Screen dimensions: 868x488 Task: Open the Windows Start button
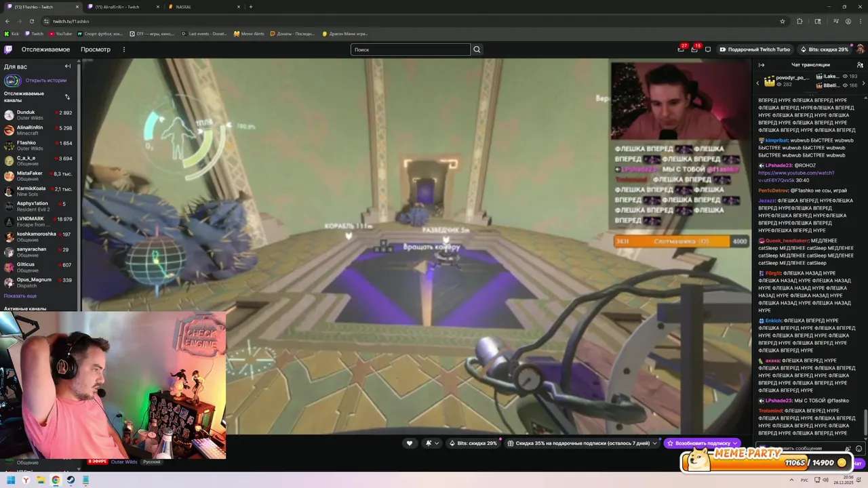[11, 480]
